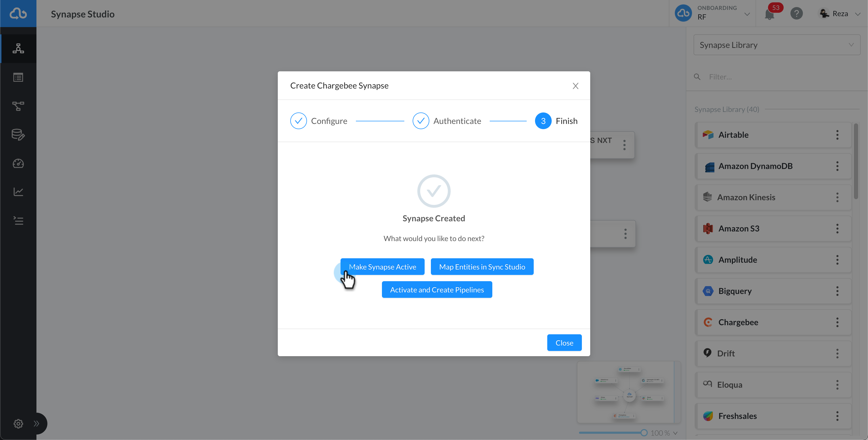Select Chargebee in the library
The width and height of the screenshot is (868, 440).
tap(773, 322)
